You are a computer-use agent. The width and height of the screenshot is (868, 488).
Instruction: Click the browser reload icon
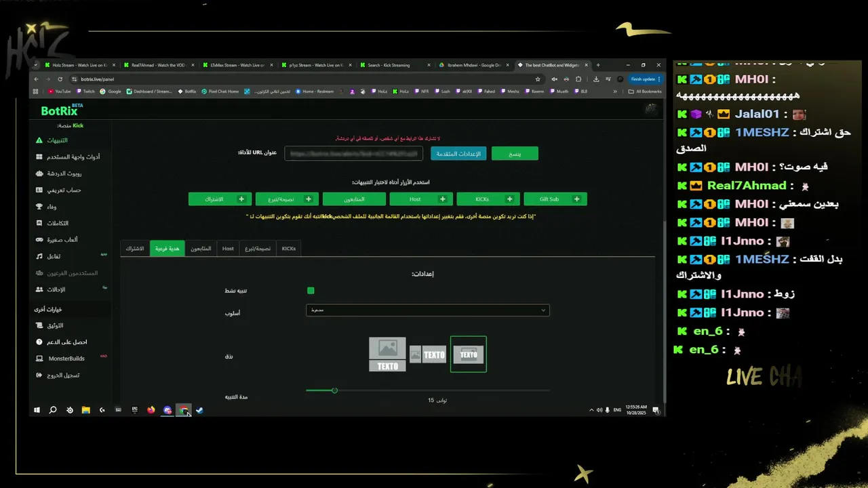(x=60, y=79)
